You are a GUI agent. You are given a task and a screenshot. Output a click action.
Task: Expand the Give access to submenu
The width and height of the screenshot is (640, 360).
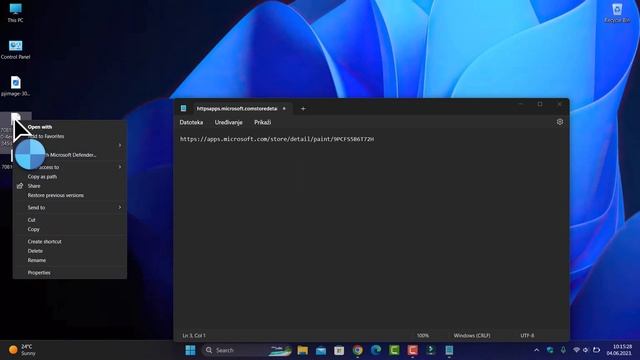[70, 167]
